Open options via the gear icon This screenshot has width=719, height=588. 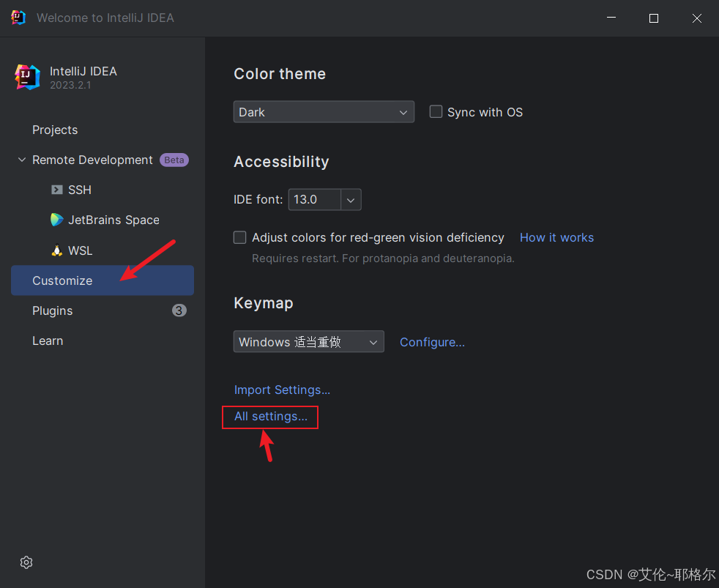(26, 562)
